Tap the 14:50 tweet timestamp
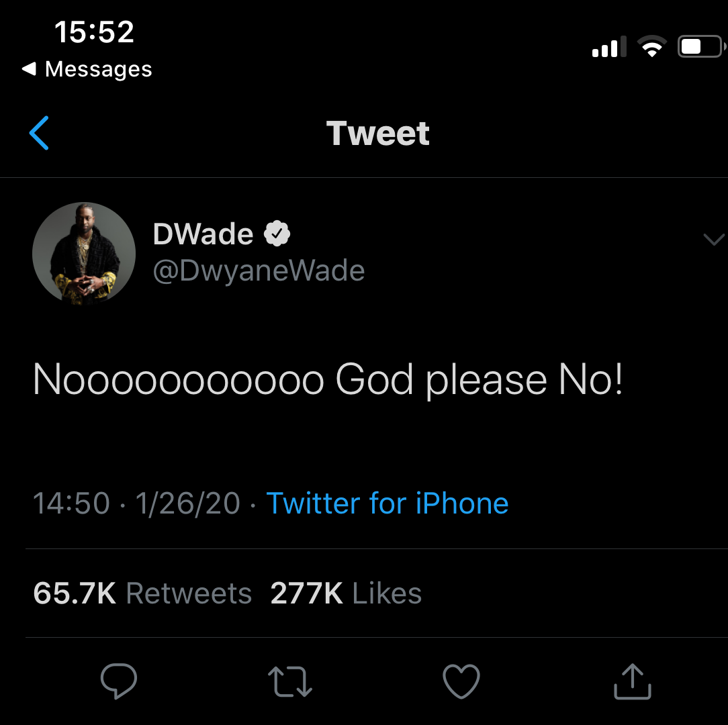Screen dimensions: 728x725 point(71,503)
